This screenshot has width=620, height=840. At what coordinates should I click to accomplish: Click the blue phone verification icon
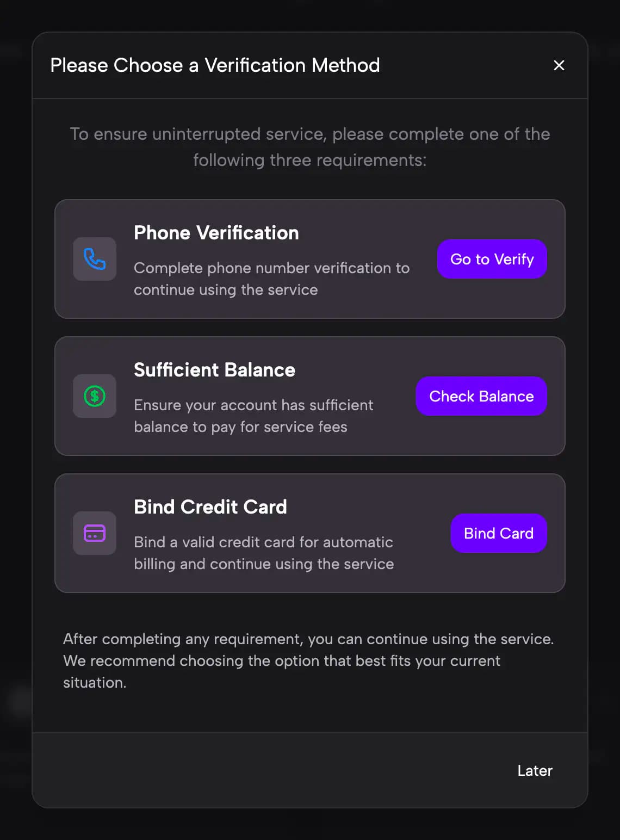point(94,259)
